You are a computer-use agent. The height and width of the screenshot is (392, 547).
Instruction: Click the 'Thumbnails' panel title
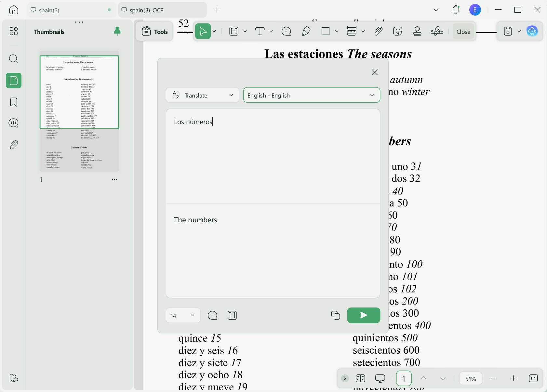49,32
